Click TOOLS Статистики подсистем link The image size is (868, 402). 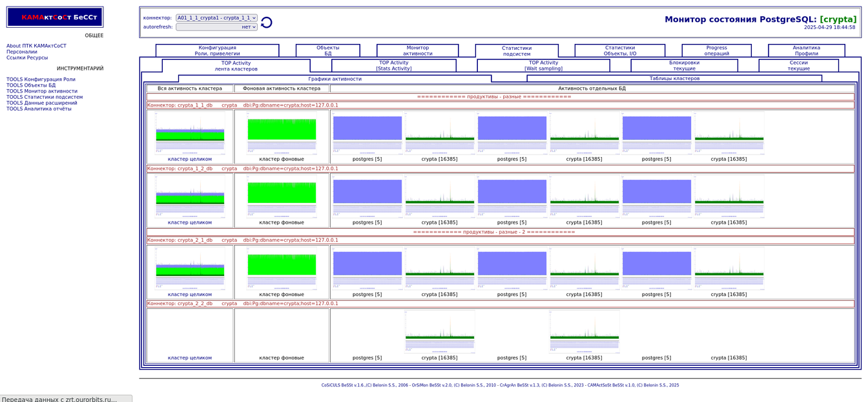click(x=45, y=97)
